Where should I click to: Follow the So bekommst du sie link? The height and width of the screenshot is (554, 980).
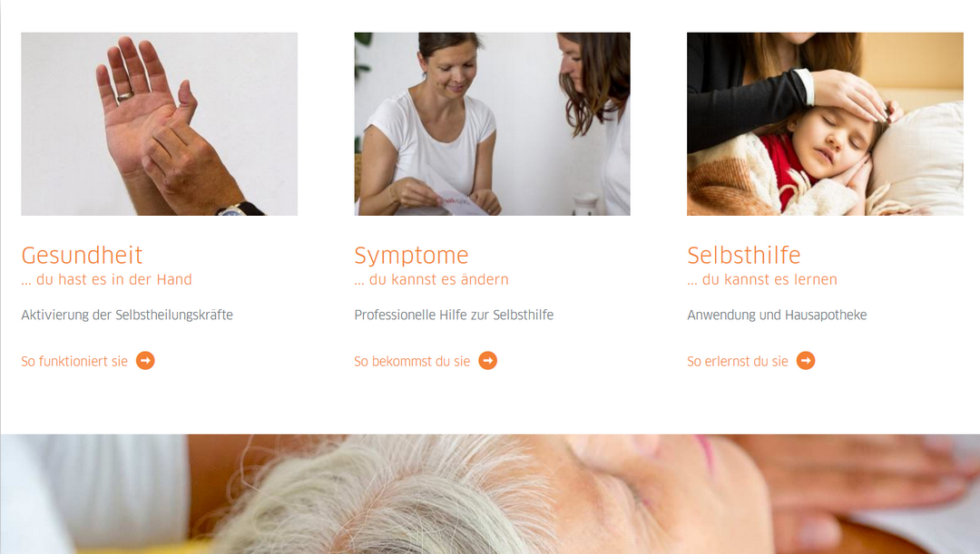tap(412, 362)
